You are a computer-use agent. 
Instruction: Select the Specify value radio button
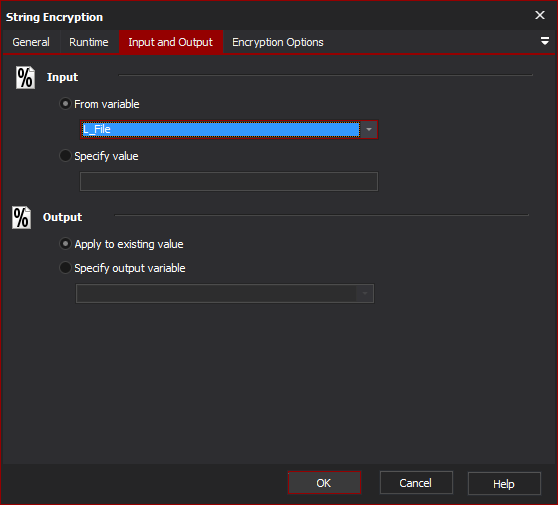click(65, 156)
